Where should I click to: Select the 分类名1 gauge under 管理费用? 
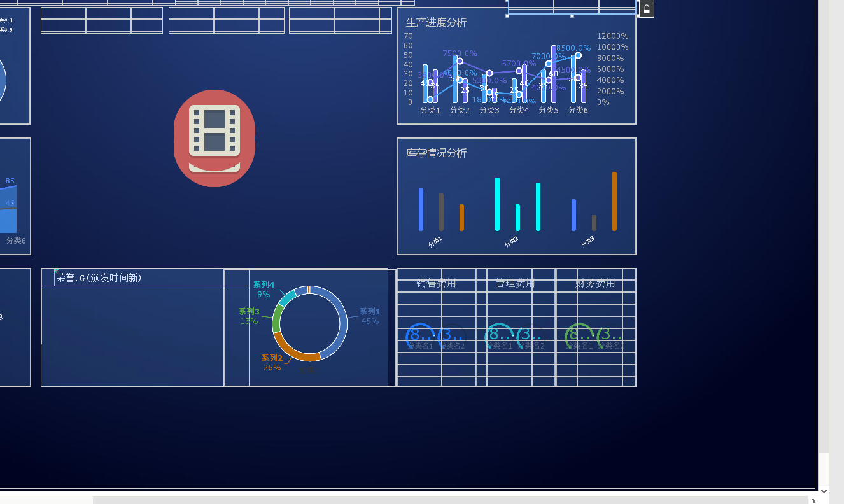point(500,337)
